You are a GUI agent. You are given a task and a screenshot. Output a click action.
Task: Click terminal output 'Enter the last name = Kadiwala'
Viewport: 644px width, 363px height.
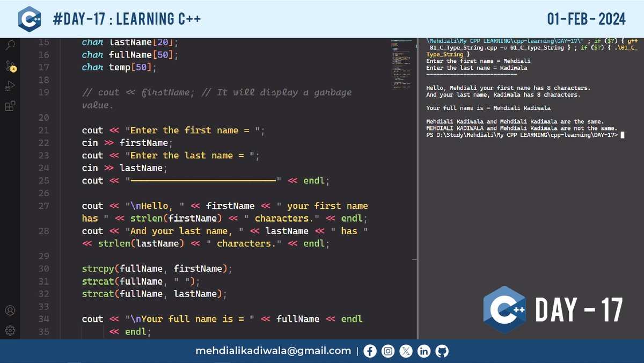click(x=477, y=68)
